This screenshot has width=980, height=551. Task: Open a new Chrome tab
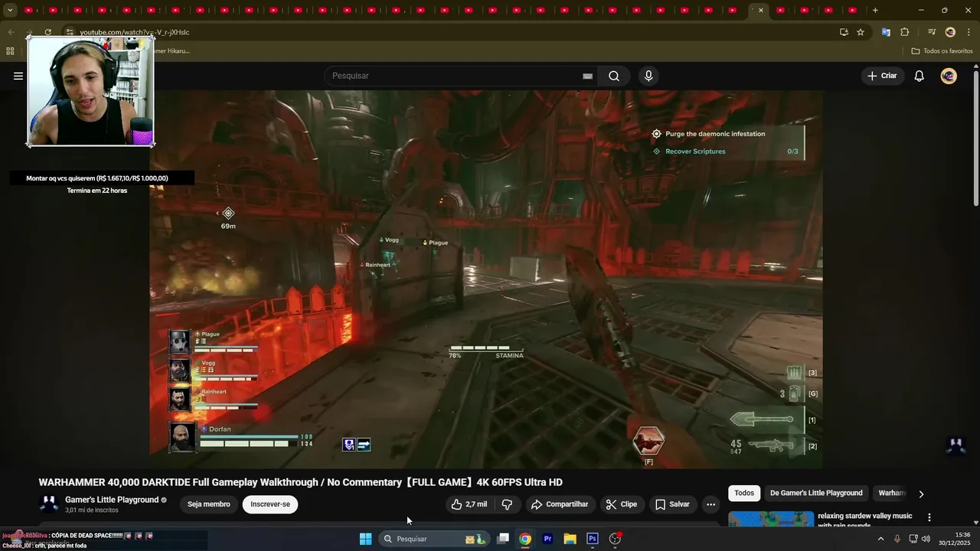875,10
